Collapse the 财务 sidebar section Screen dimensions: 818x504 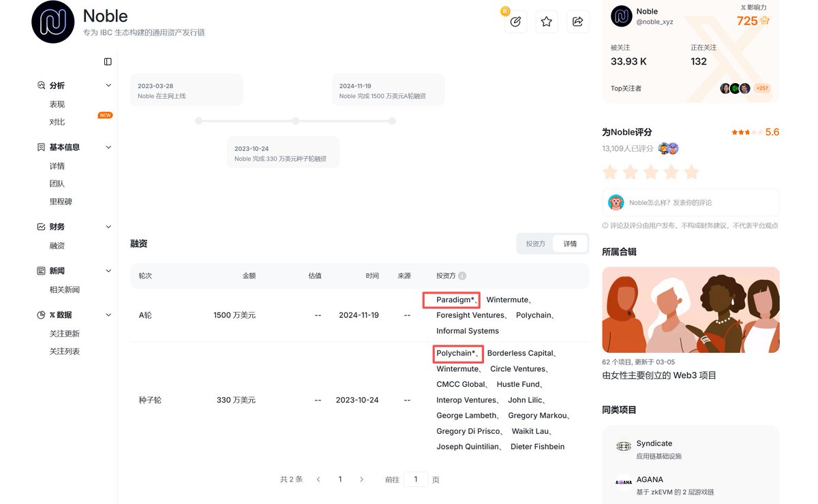pyautogui.click(x=108, y=227)
